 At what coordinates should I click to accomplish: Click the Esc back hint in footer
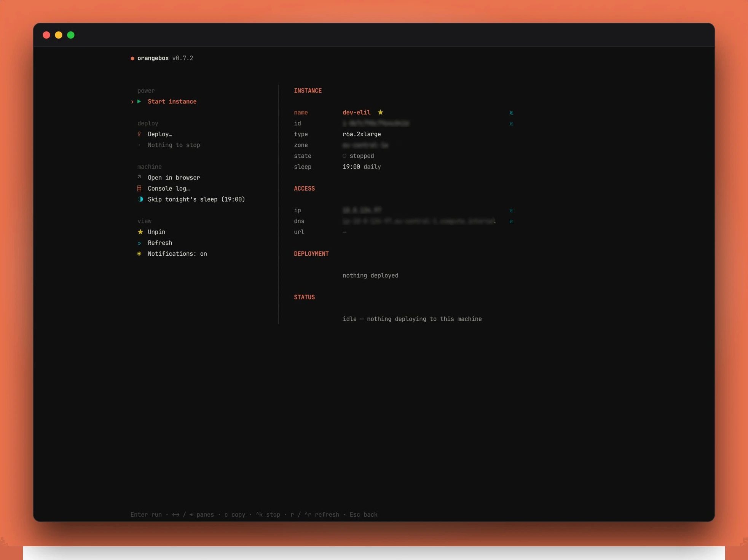click(x=364, y=515)
